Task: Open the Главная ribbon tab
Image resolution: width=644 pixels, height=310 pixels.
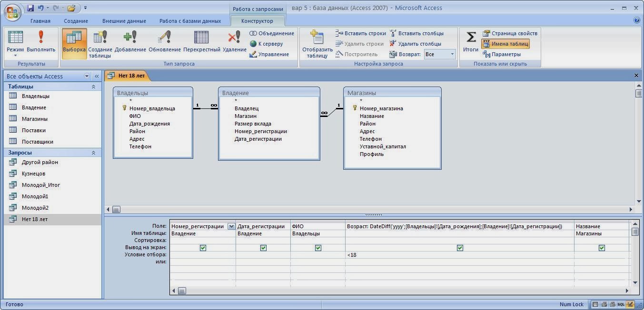Action: tap(40, 21)
